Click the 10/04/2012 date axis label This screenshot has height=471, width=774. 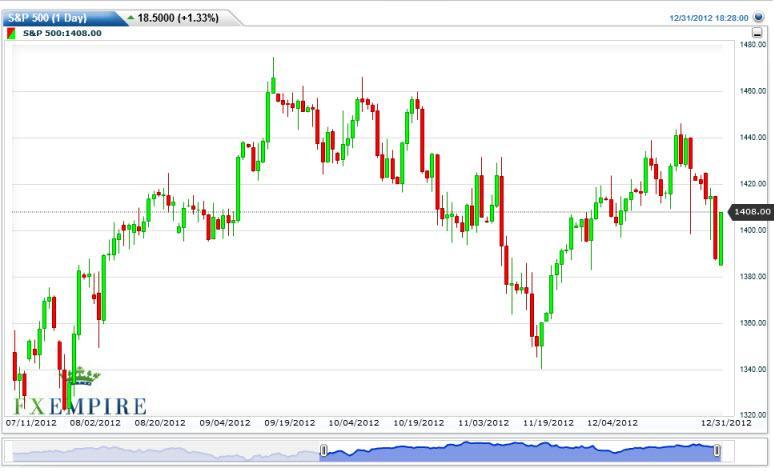pos(354,423)
